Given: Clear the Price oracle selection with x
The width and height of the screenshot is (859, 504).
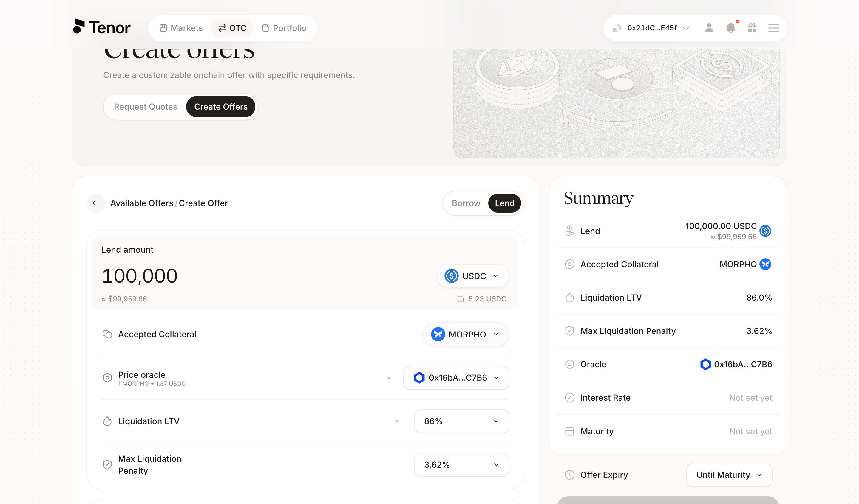Looking at the screenshot, I should pyautogui.click(x=389, y=378).
